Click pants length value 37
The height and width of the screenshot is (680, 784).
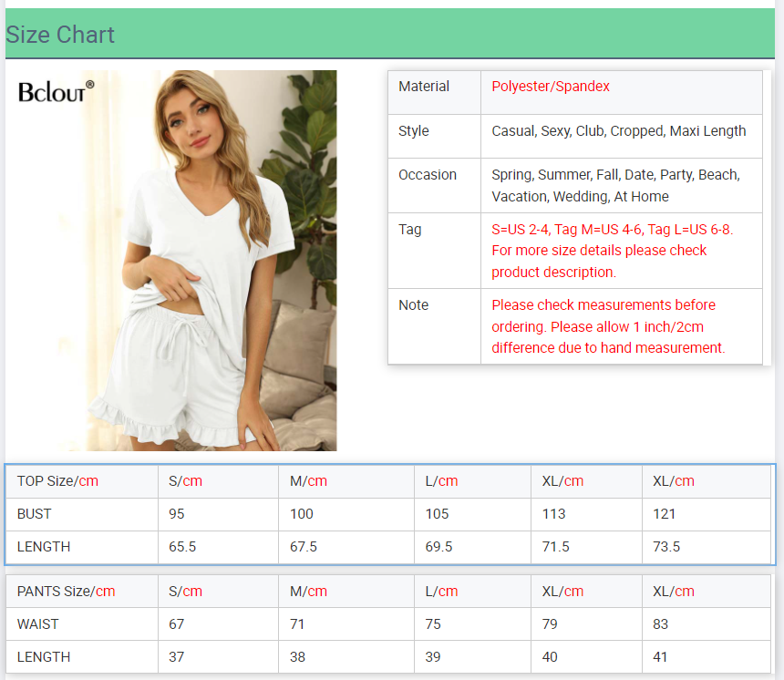coord(177,657)
